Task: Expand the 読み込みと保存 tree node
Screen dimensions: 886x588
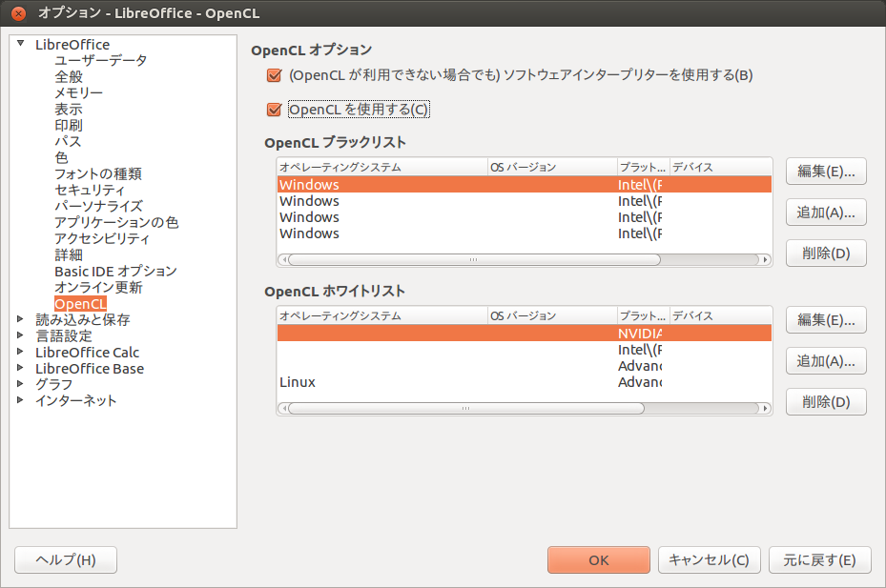Action: 21,319
